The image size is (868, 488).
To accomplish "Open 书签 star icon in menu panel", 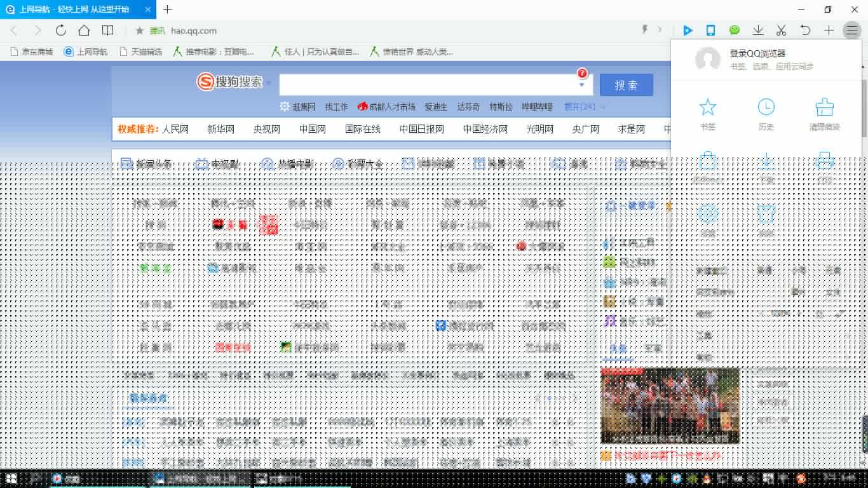I will point(707,114).
